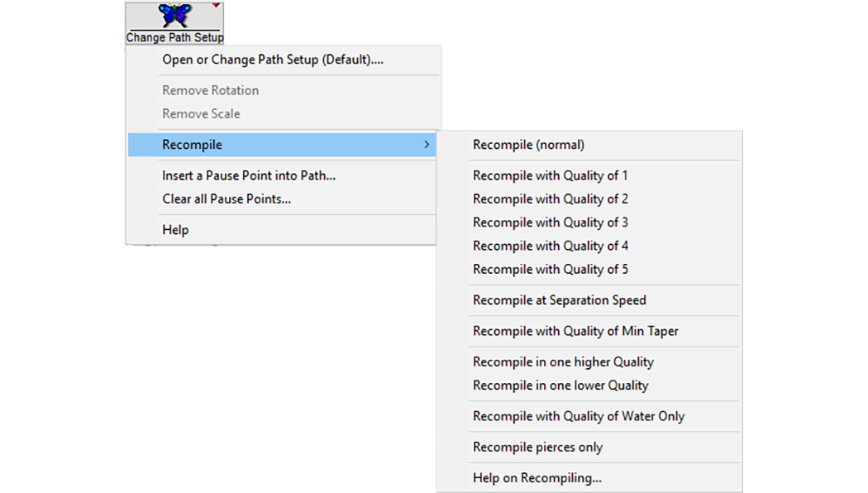
Task: Expand the Recompile submenu arrow
Action: click(x=427, y=145)
